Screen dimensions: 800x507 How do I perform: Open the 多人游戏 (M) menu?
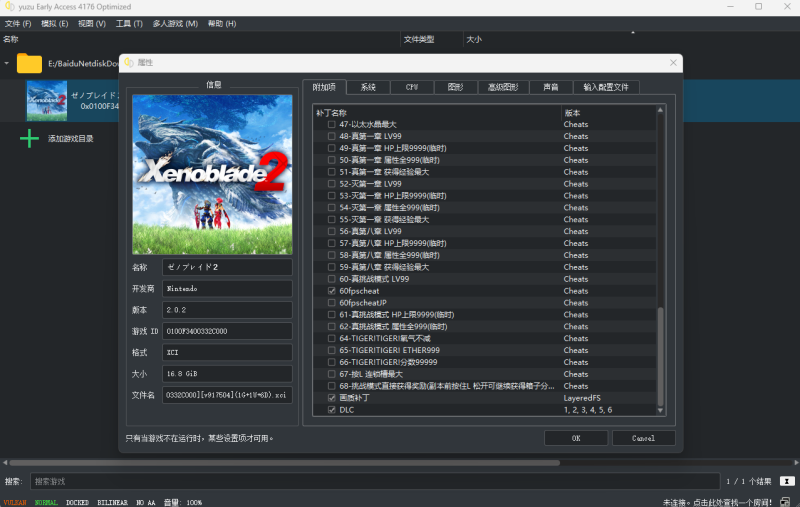point(175,23)
